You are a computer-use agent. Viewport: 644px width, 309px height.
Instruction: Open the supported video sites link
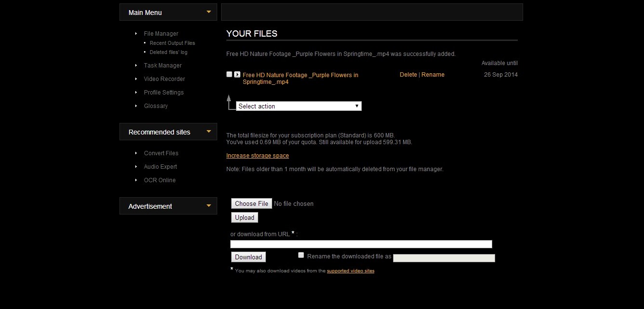(x=350, y=271)
